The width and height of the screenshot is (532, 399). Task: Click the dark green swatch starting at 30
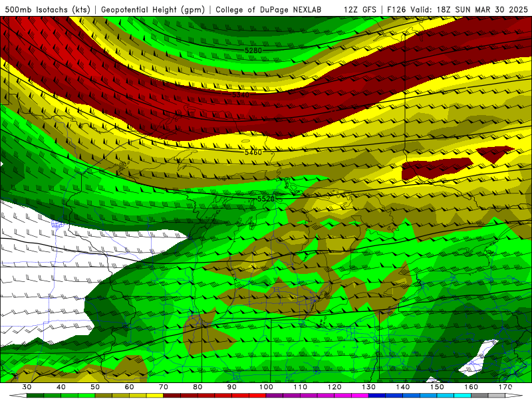coord(35,396)
